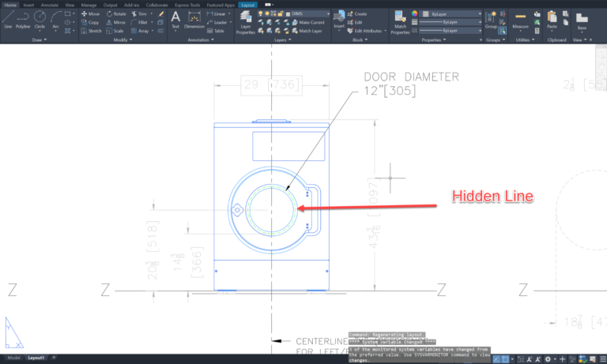
Task: Click the Array tool
Action: [x=140, y=31]
